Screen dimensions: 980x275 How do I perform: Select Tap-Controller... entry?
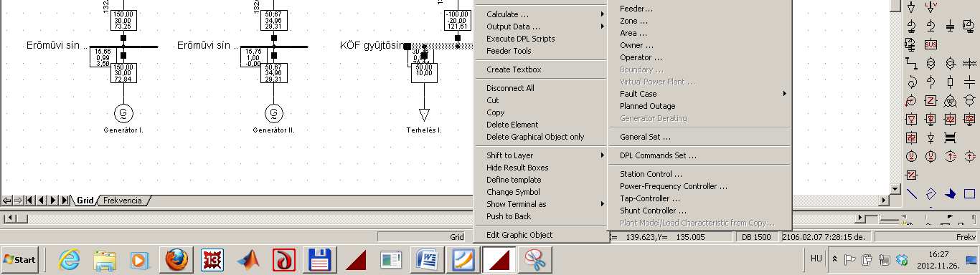[x=700, y=198]
